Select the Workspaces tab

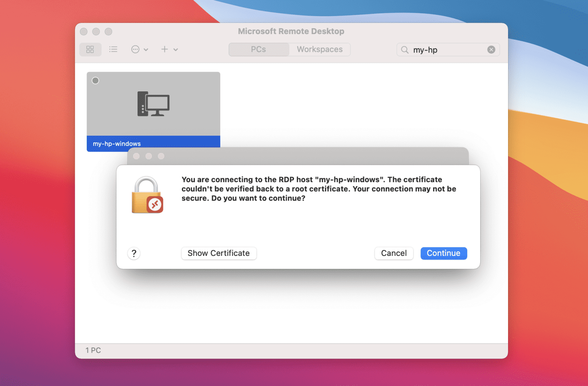(x=319, y=49)
